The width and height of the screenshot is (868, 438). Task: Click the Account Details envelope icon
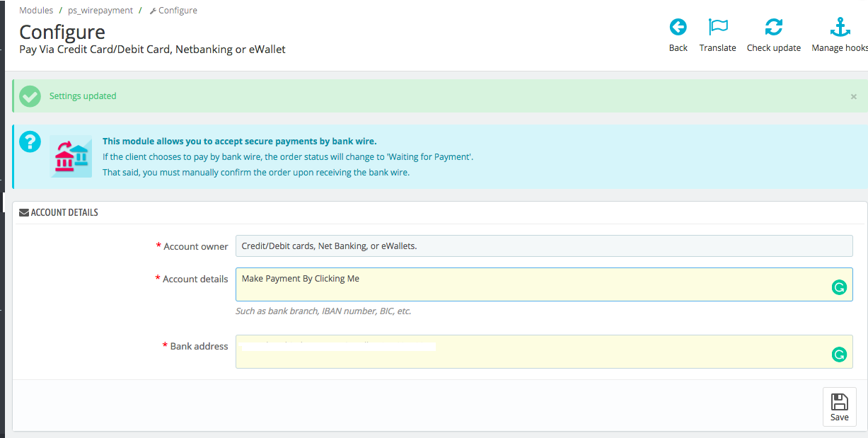(x=24, y=212)
